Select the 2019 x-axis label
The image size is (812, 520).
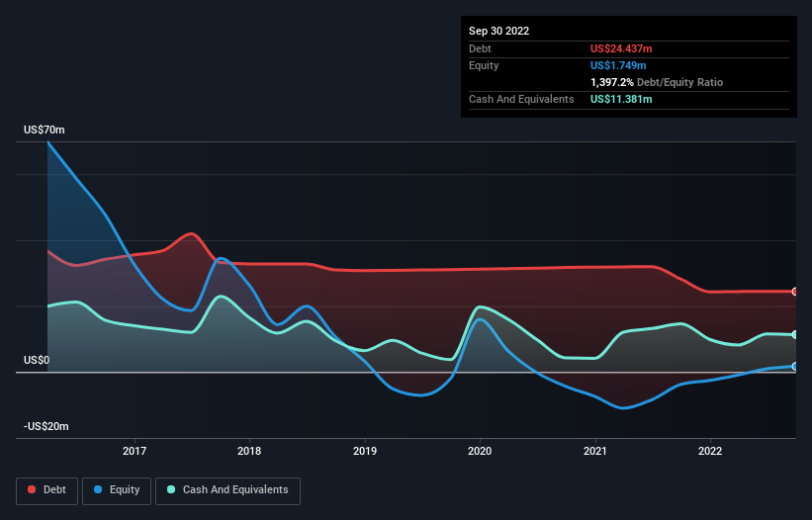tap(365, 451)
